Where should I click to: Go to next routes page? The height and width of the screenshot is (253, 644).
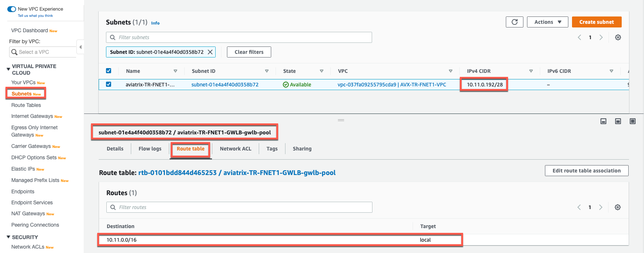tap(601, 207)
